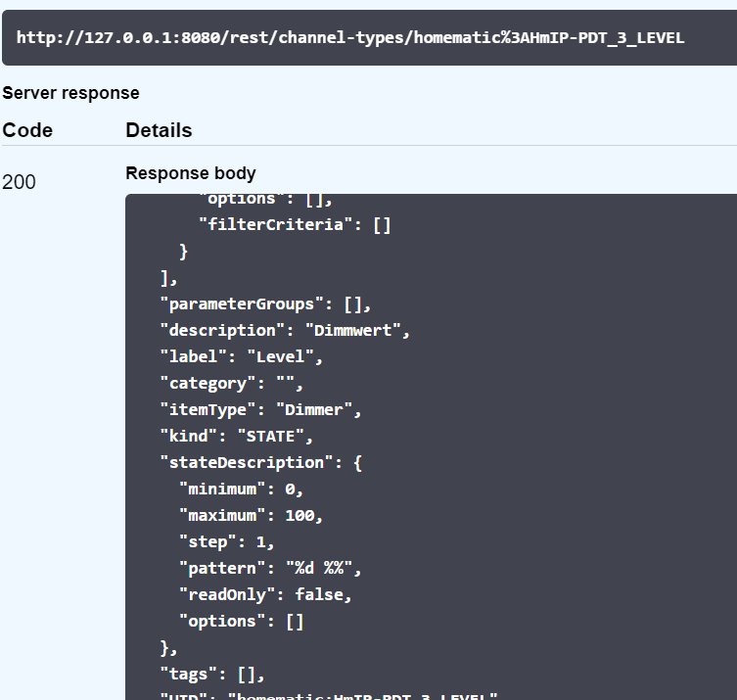Click the "filterCriteria": [] line

tap(295, 225)
